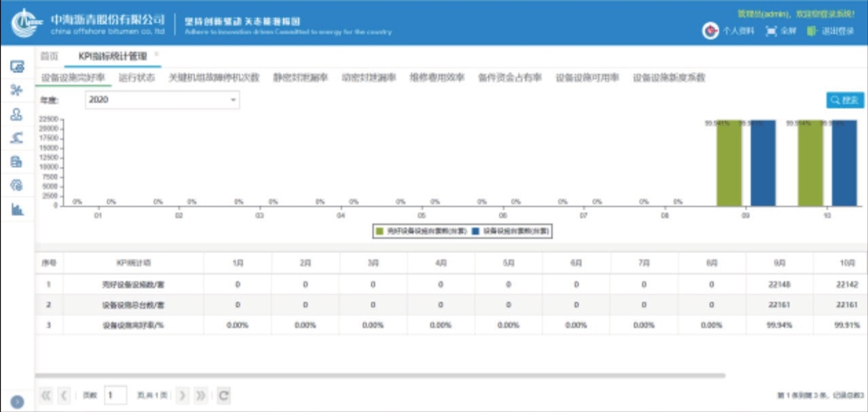Go to the next page arrow
This screenshot has width=868, height=412.
click(x=183, y=395)
